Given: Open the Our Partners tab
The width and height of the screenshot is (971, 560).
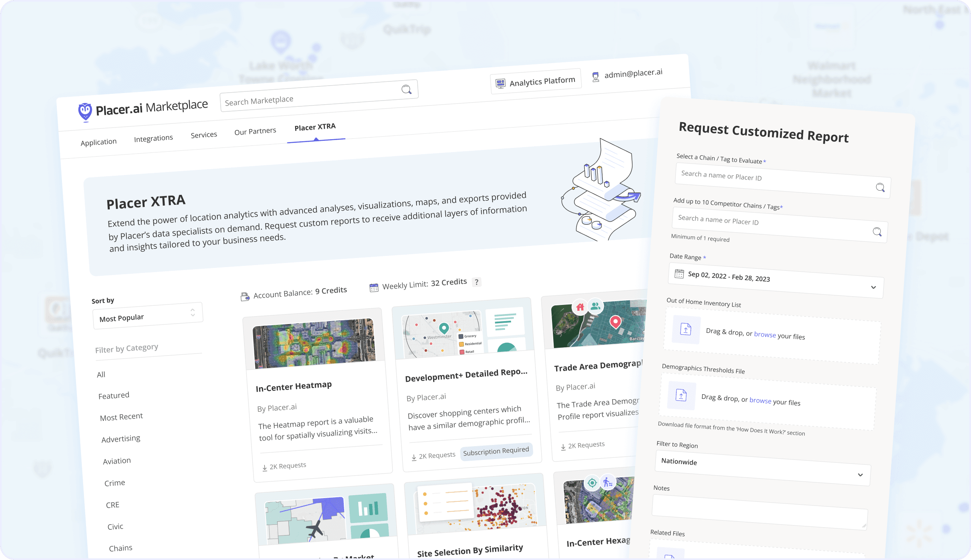Looking at the screenshot, I should (255, 131).
